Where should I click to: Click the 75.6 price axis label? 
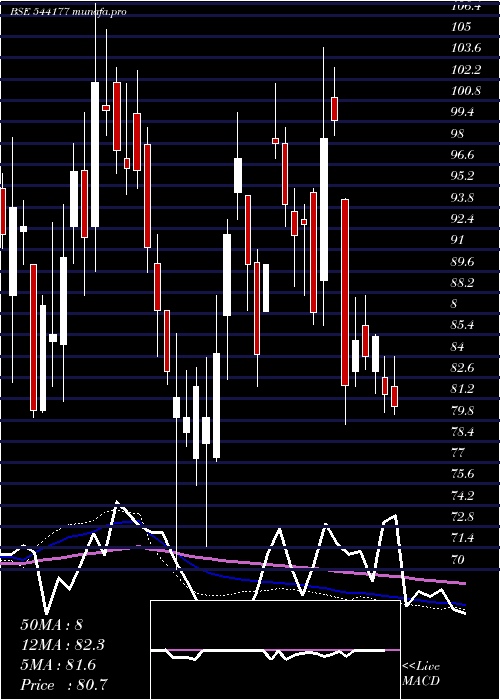(462, 474)
